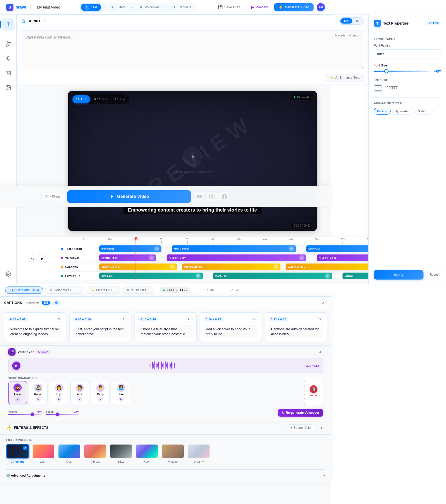Select the Warm filter preset thumbnail
This screenshot has width=446, height=504.
click(x=43, y=451)
